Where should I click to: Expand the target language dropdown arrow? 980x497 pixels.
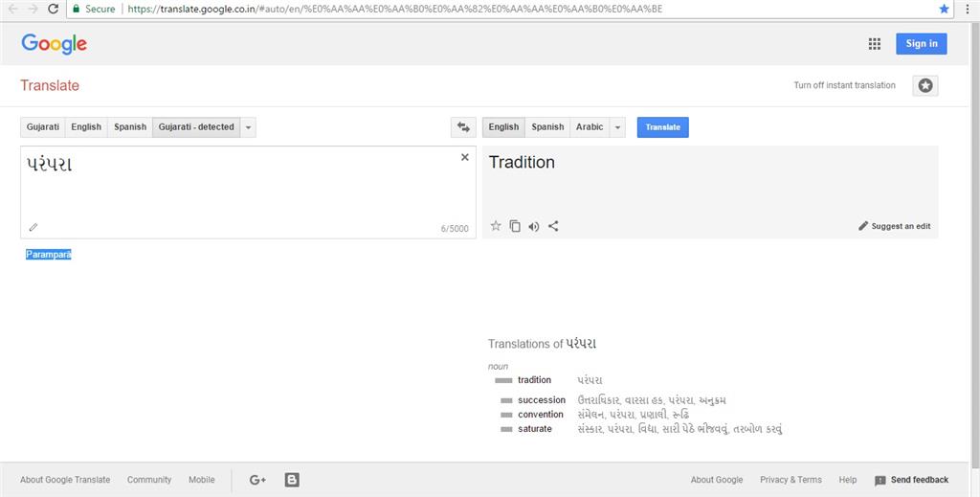tap(617, 127)
